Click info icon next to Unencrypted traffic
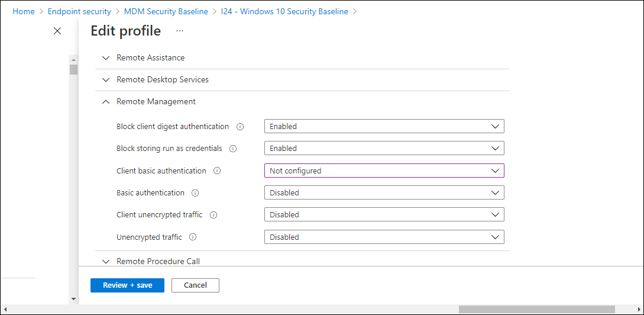Screen dimensions: 644x315 coord(193,237)
